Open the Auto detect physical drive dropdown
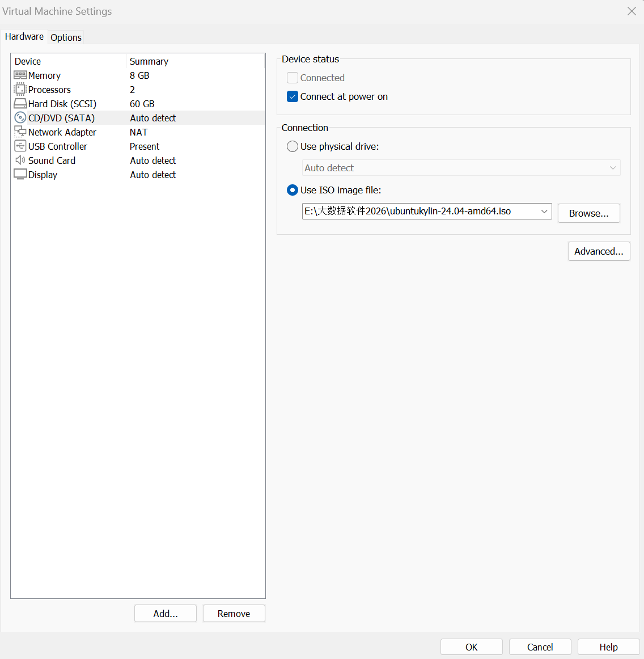The height and width of the screenshot is (659, 644). click(x=461, y=168)
